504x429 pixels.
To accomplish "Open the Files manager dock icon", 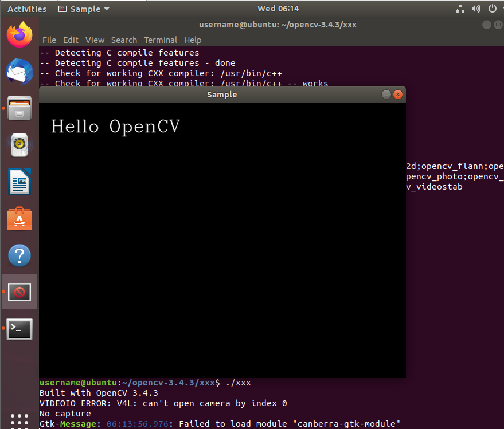I will point(19,108).
